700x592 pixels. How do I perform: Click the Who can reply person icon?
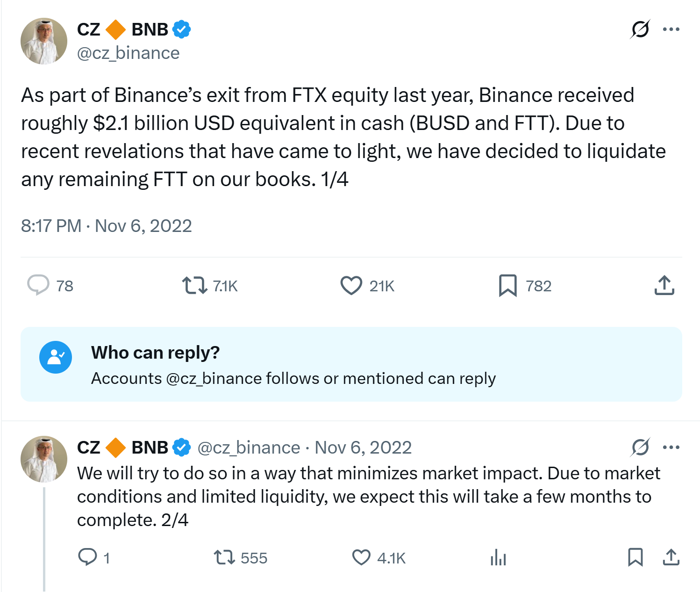pos(56,357)
